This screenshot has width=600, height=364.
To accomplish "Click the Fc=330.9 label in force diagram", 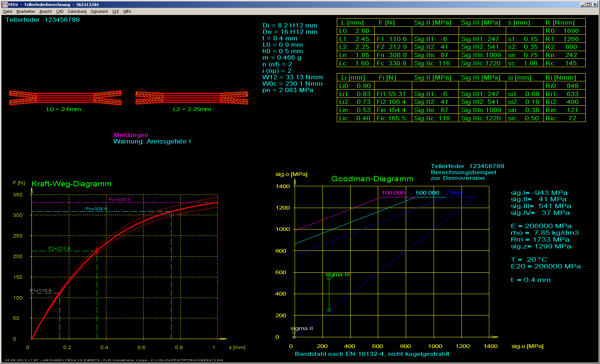I will point(119,199).
